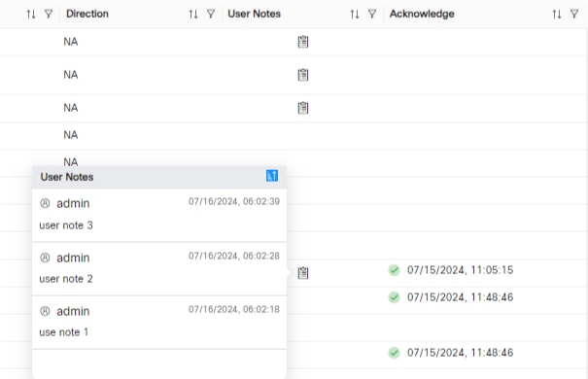Click the green check in the last acknowledged row
This screenshot has width=588, height=379.
(x=394, y=353)
